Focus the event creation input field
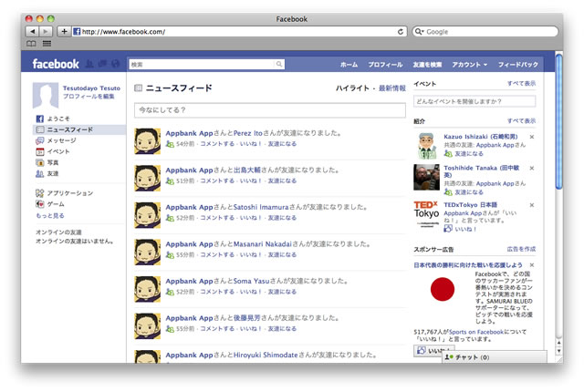Viewport: 584px width, 392px height. point(474,101)
